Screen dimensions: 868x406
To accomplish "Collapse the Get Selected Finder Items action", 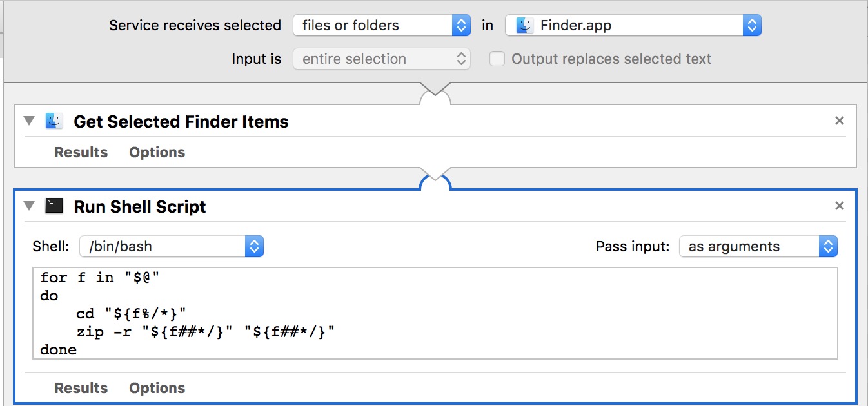I will [x=28, y=121].
